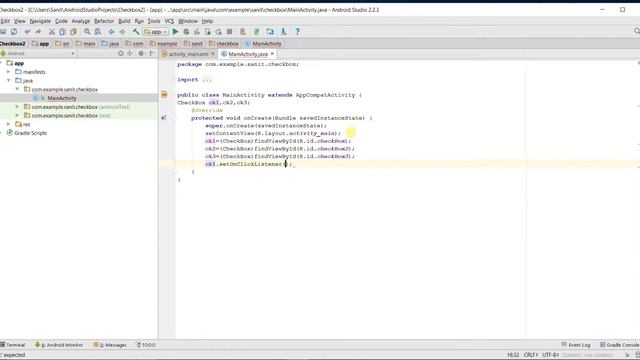Switch to the activity_main.xml tab
Screen dimensions: 640x360
coord(188,54)
